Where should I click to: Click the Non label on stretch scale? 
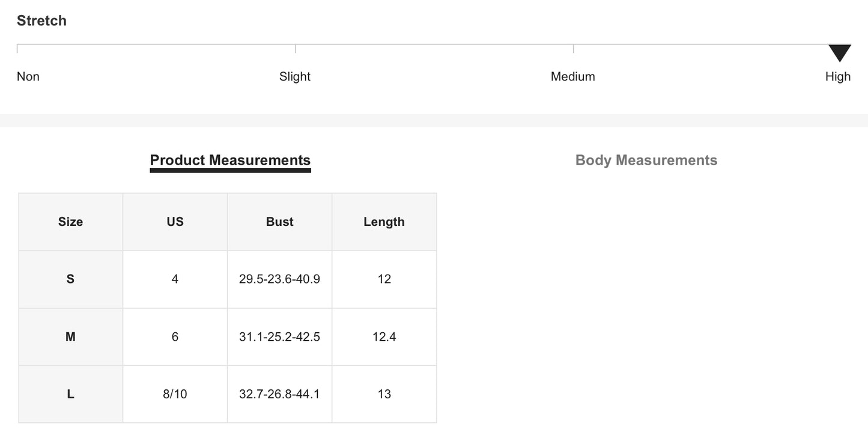point(28,77)
